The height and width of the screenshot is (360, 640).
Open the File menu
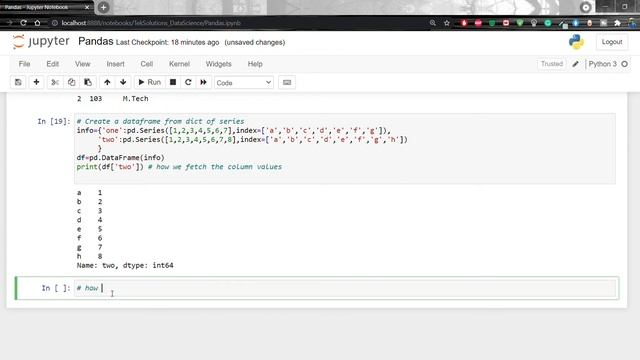click(24, 64)
